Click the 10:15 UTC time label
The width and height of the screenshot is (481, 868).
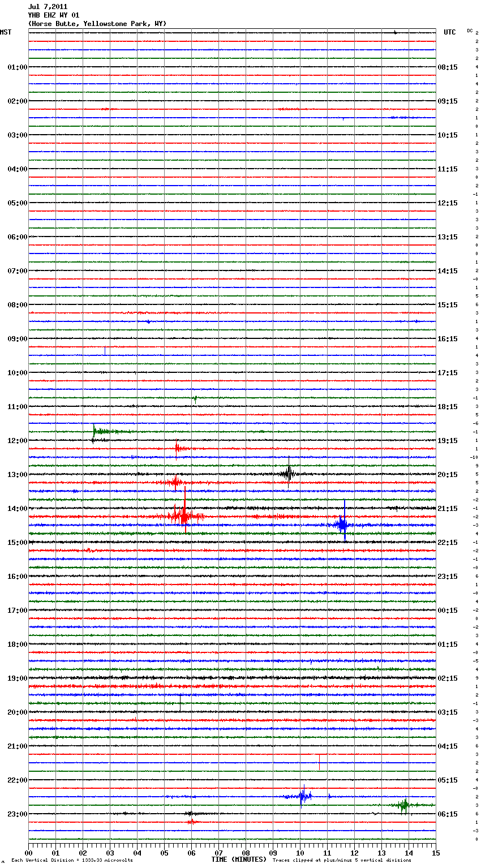(448, 135)
